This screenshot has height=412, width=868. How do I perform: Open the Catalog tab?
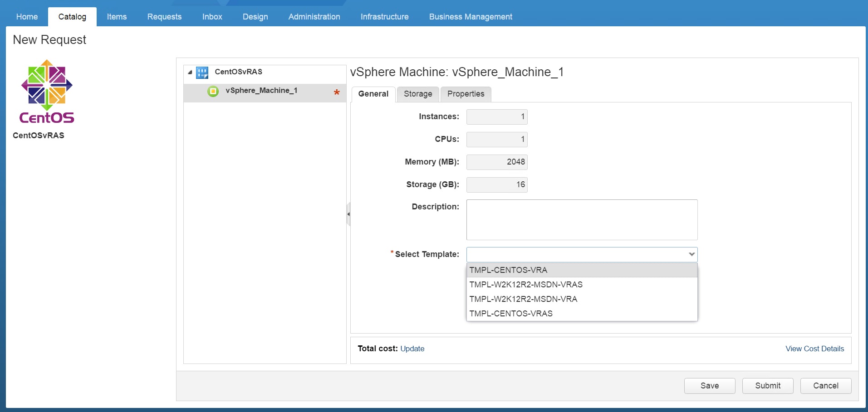72,17
